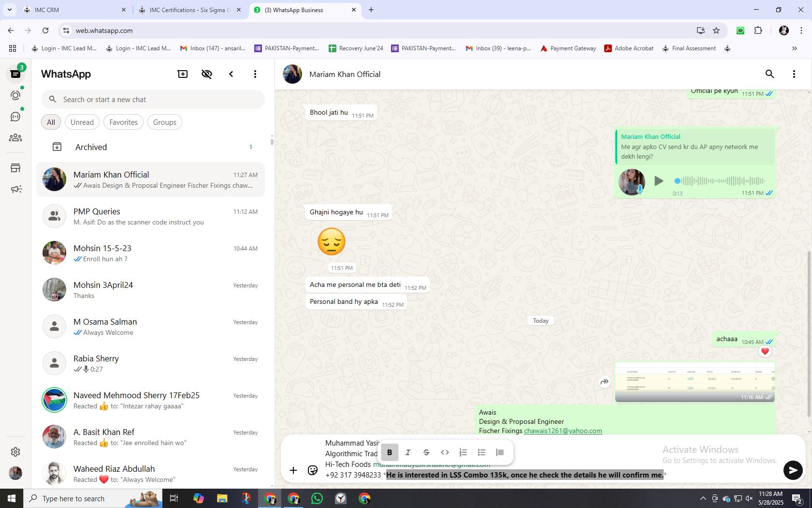
Task: Switch to IMC Certifications Six Sigma tab
Action: [x=190, y=10]
